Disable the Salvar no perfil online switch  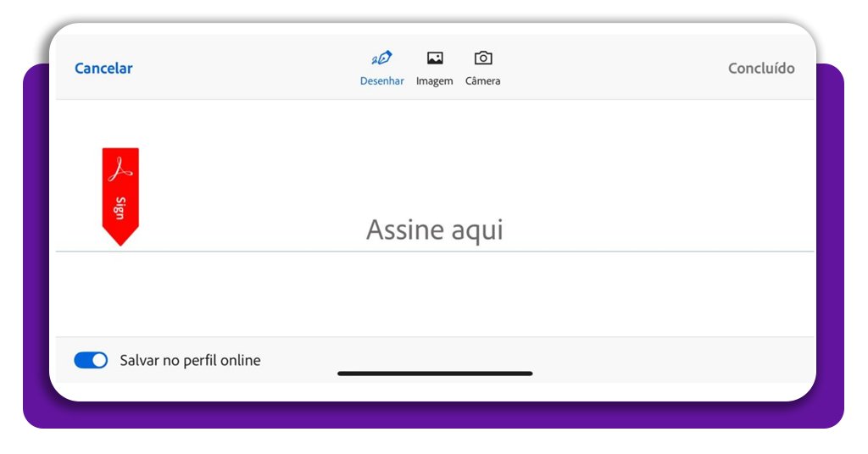coord(91,360)
